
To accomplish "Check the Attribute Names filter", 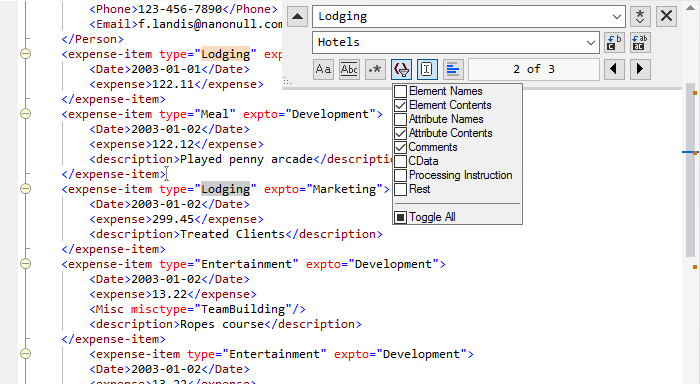I will click(400, 119).
